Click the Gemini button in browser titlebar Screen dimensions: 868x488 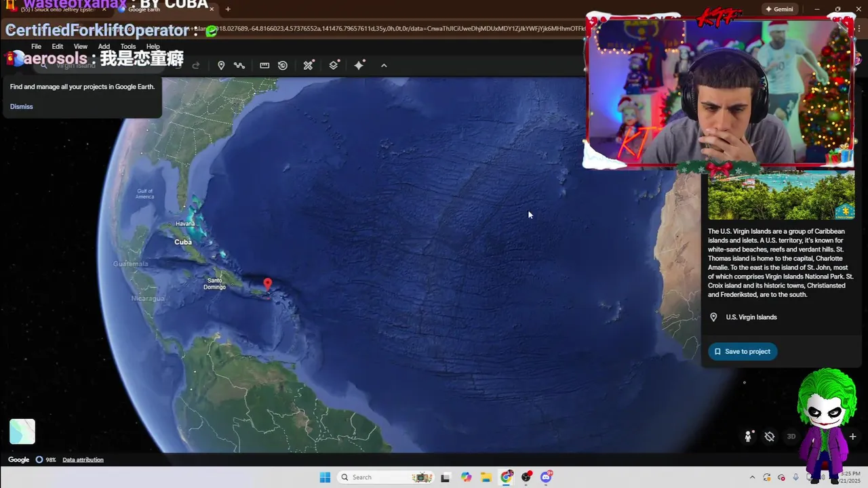(x=778, y=9)
